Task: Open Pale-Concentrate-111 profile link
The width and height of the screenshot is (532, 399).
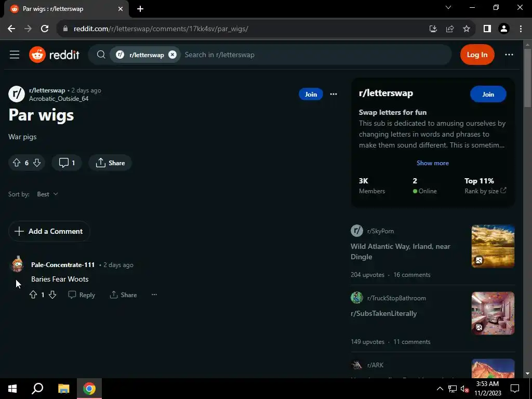Action: 63,265
